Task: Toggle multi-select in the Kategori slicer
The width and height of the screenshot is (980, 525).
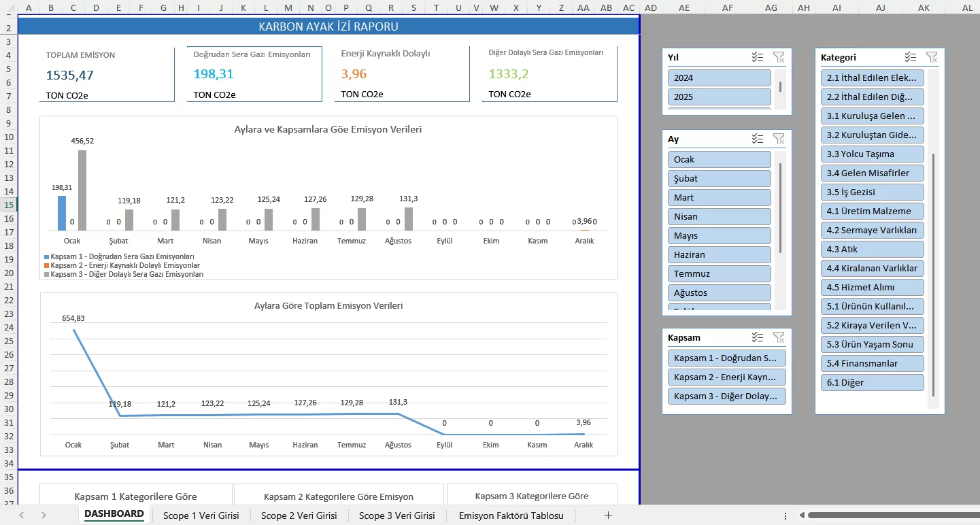Action: [911, 58]
